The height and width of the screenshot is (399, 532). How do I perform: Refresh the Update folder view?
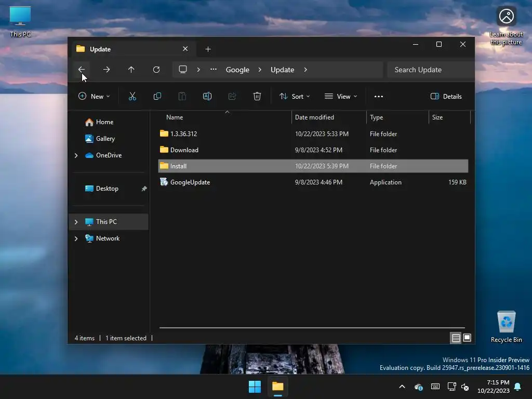[x=156, y=70]
